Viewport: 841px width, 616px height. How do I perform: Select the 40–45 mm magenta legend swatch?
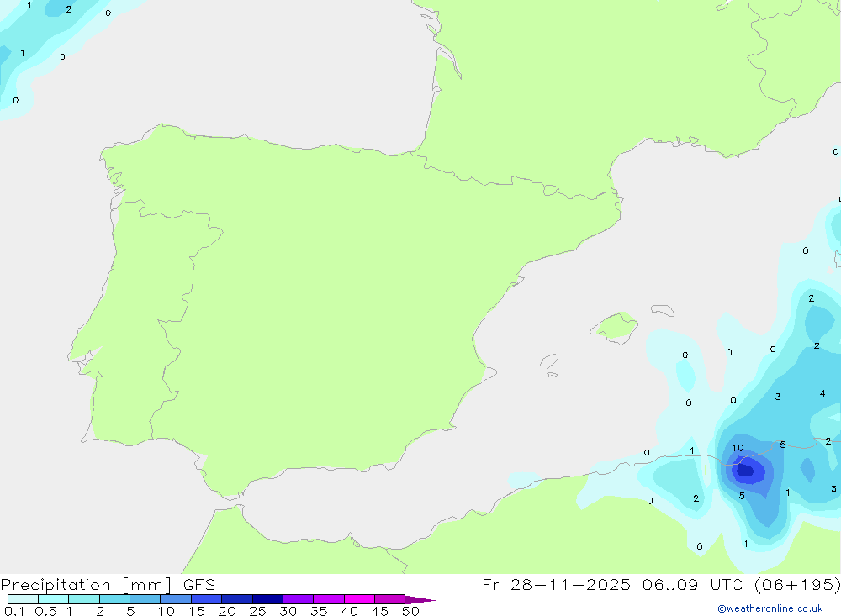point(359,599)
